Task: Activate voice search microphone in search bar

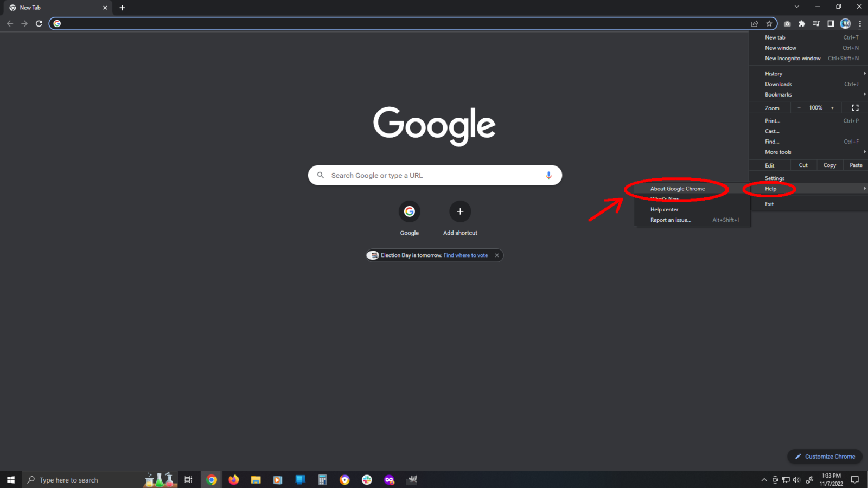Action: coord(548,175)
